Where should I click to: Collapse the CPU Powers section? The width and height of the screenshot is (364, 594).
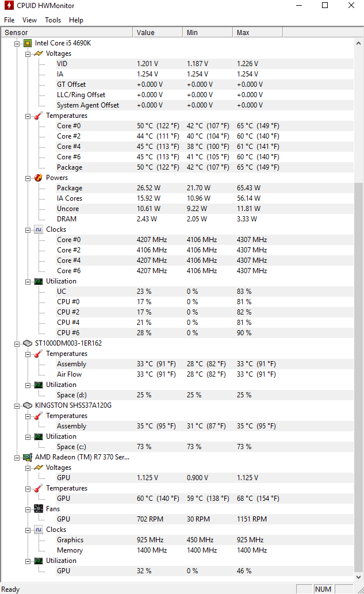tap(28, 178)
